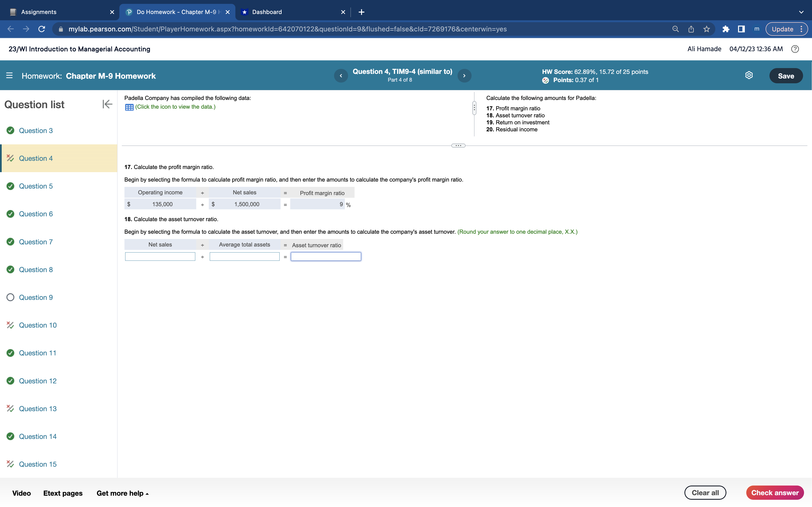Click the Average total assets input field
812x507 pixels.
pos(244,257)
